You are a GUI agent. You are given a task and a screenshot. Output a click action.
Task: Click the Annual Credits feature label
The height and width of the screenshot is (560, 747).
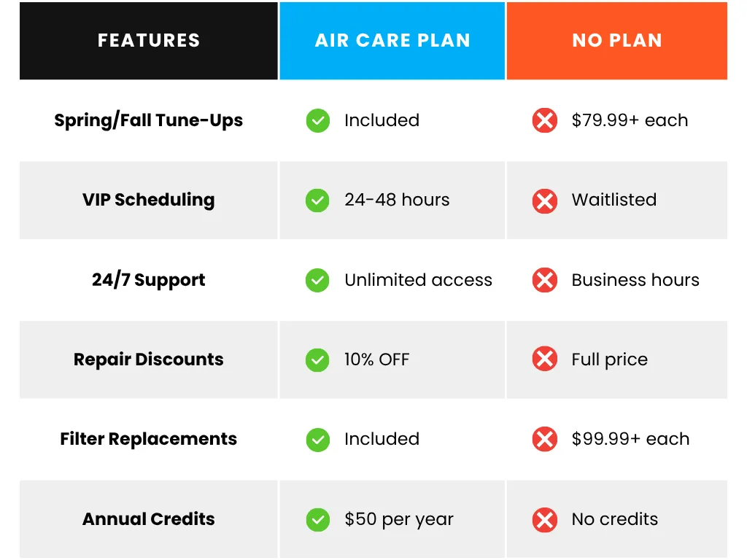149,519
